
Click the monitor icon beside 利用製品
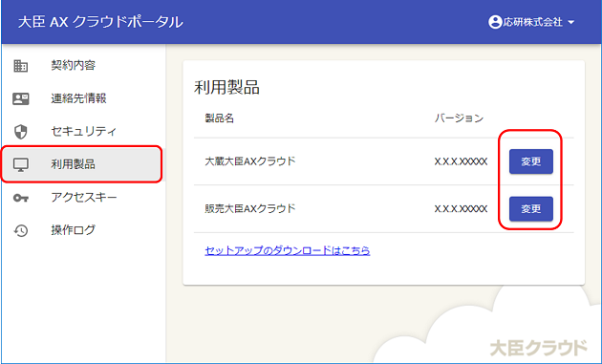pyautogui.click(x=21, y=164)
